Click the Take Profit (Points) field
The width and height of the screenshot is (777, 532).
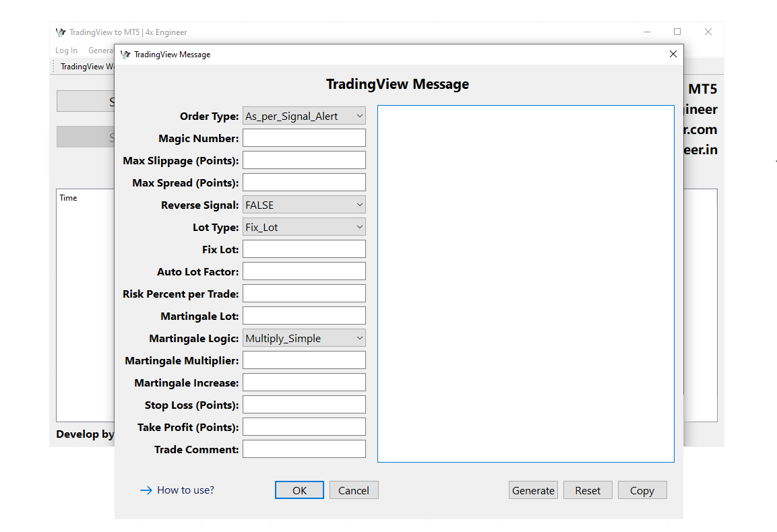point(304,427)
